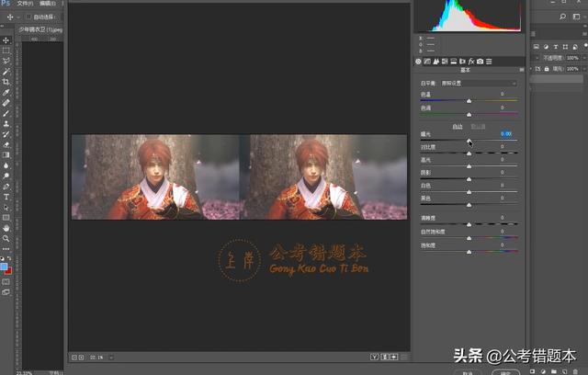Zoom in the Camera Raw preview
Viewport: 588px width, 375px height.
[81, 358]
